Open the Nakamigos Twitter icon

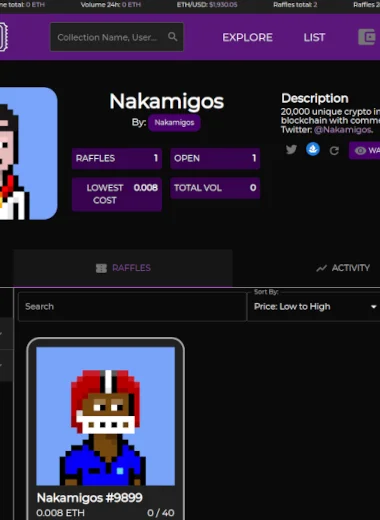291,150
